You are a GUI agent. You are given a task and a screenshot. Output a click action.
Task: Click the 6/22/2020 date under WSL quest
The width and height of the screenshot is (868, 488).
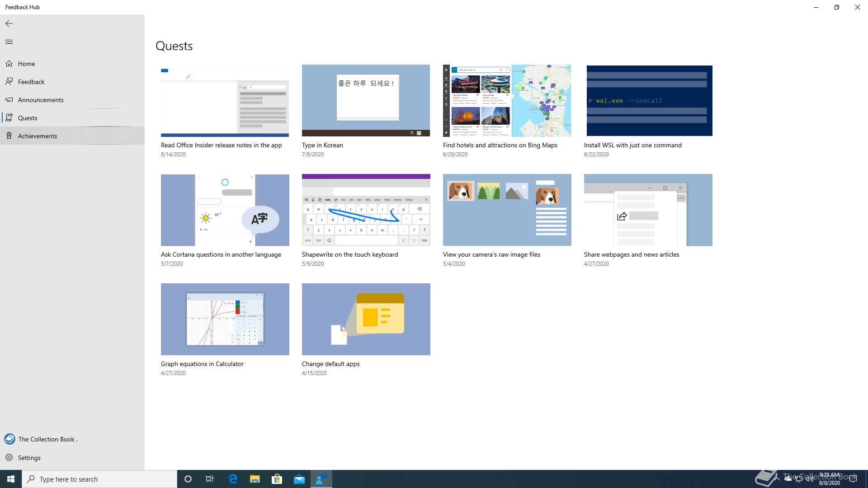pyautogui.click(x=596, y=155)
